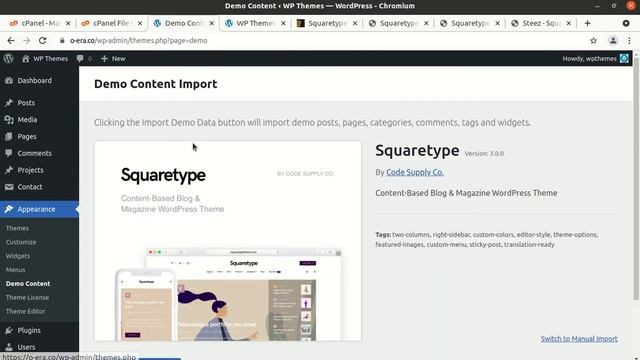Viewport: 640px width, 360px height.
Task: Go back with the browser back arrow
Action: click(x=11, y=40)
